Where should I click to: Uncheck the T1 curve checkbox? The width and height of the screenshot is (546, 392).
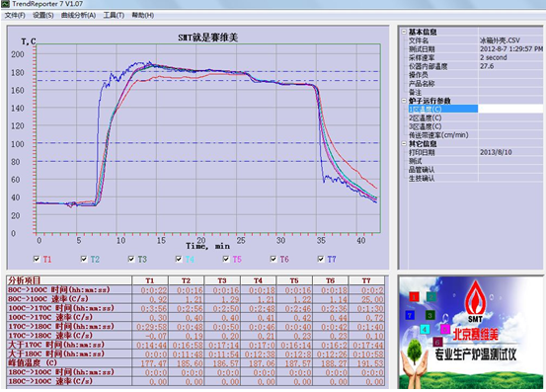coord(37,259)
